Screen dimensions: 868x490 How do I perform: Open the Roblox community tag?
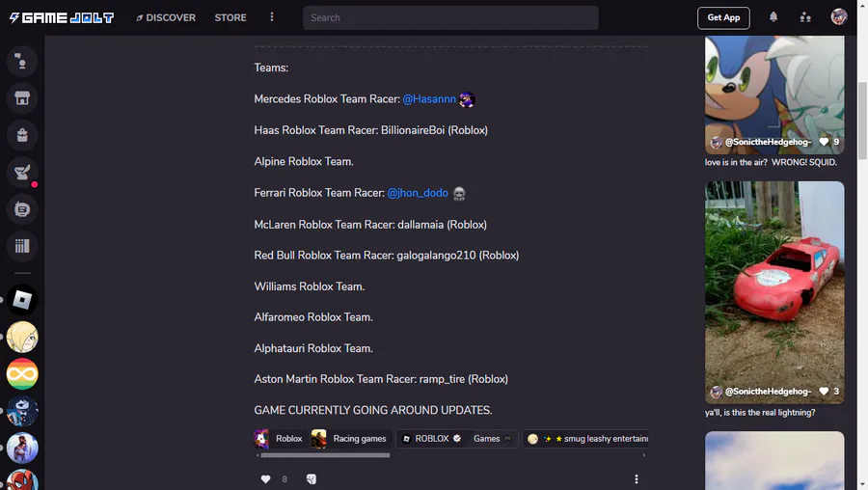280,439
